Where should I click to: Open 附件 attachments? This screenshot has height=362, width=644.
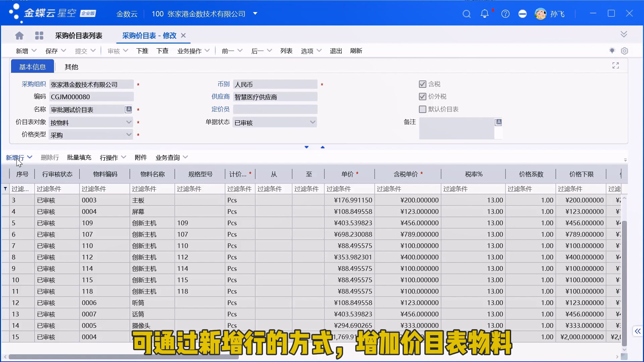click(x=141, y=158)
